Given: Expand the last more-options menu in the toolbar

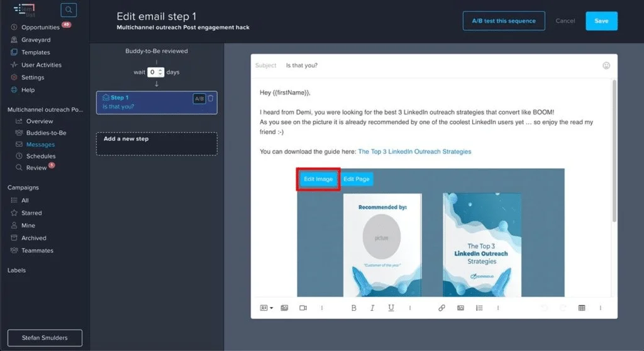Looking at the screenshot, I should point(601,308).
